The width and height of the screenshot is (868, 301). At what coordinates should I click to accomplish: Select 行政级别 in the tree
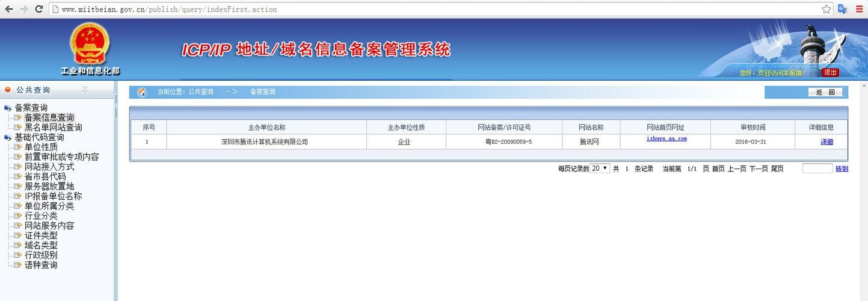41,255
